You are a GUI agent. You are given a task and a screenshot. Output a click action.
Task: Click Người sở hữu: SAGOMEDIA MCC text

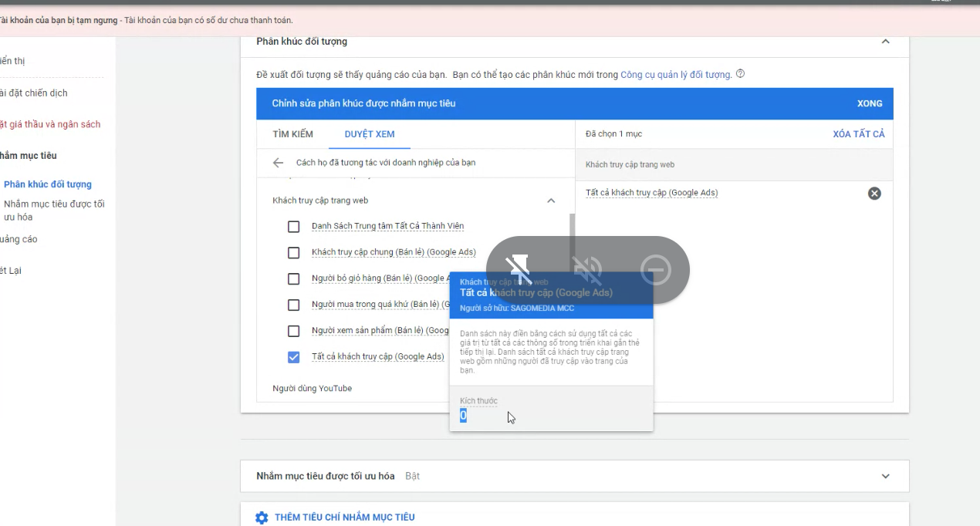pyautogui.click(x=517, y=309)
